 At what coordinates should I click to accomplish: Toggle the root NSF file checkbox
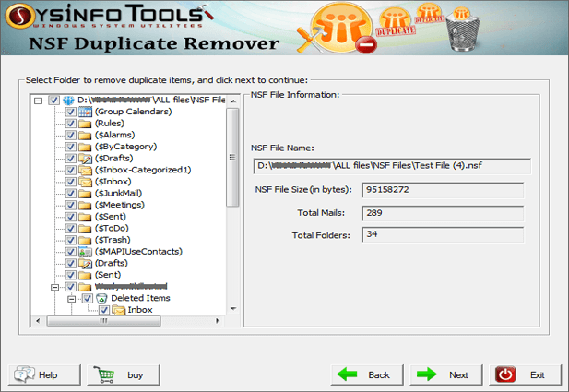53,101
